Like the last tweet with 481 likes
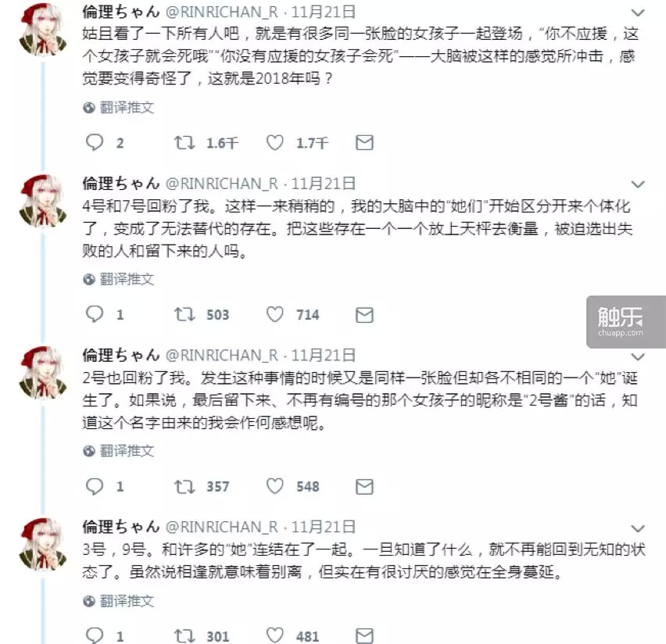666x644 pixels. (x=275, y=635)
